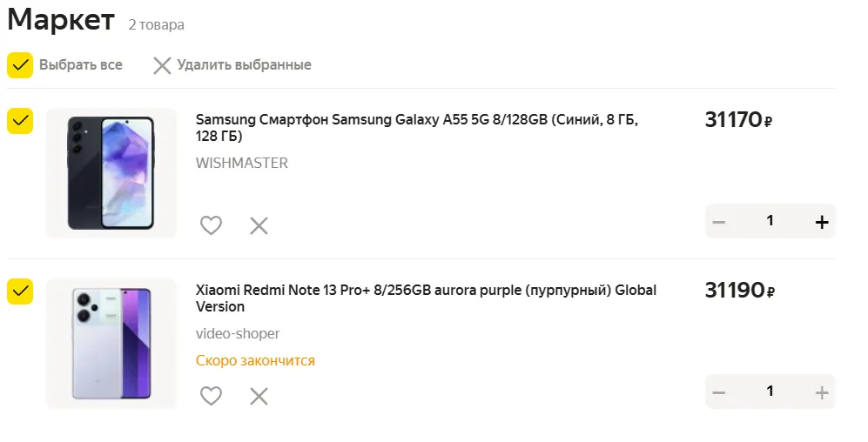Click 'Удалить выбранные' to delete selected
Screen dimensions: 868x442
click(x=244, y=65)
